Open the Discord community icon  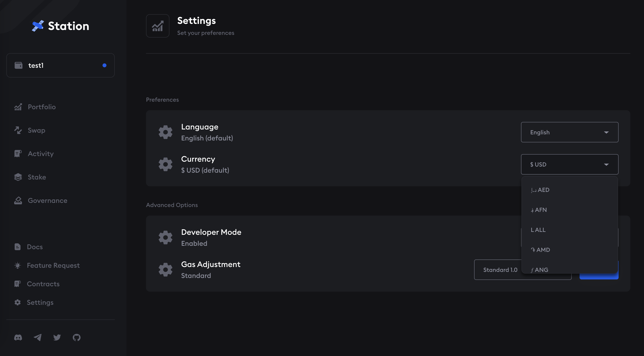18,337
